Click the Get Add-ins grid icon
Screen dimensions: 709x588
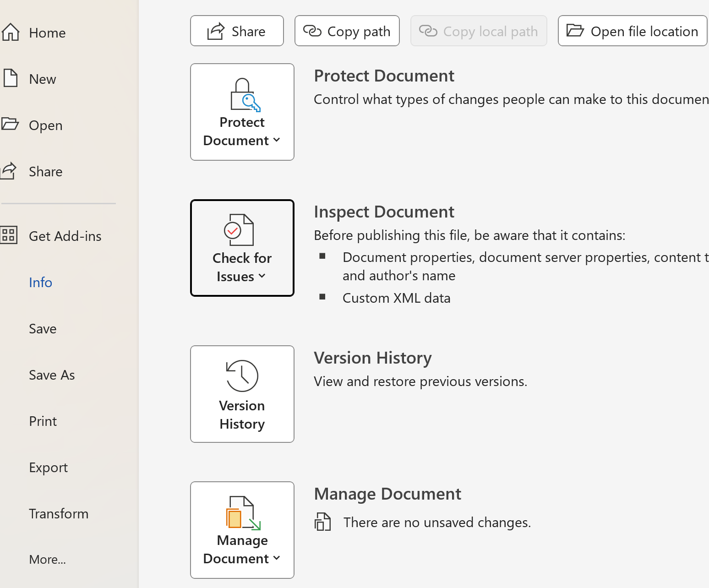point(9,235)
